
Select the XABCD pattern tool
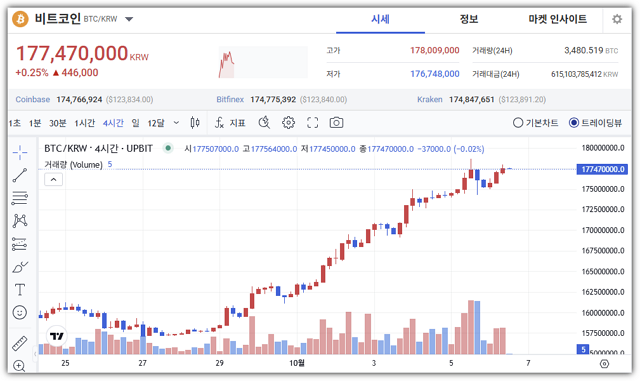(20, 221)
